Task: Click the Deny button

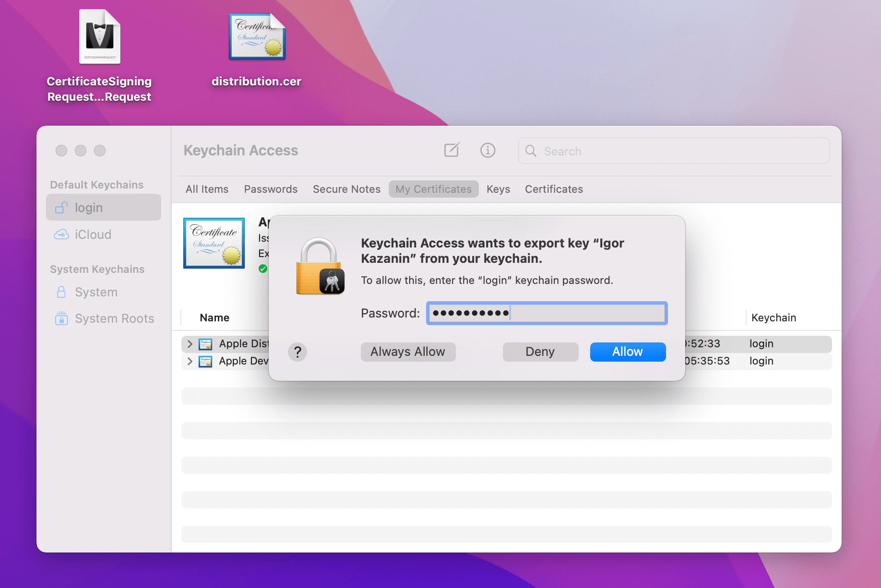Action: (540, 352)
